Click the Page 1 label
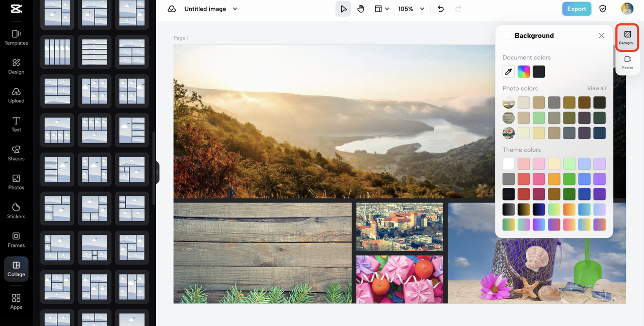Image resolution: width=644 pixels, height=326 pixels. click(x=181, y=38)
